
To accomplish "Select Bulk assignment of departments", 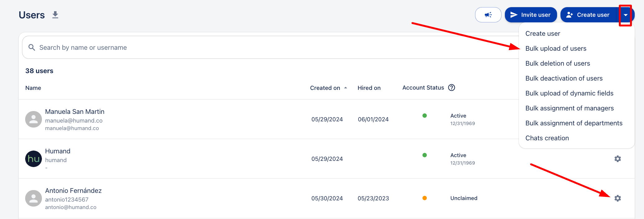I will coord(574,123).
